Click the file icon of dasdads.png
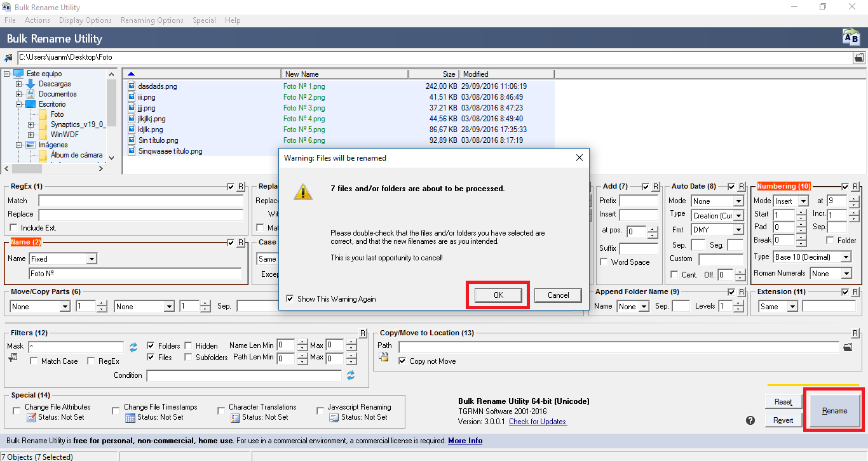 click(132, 86)
